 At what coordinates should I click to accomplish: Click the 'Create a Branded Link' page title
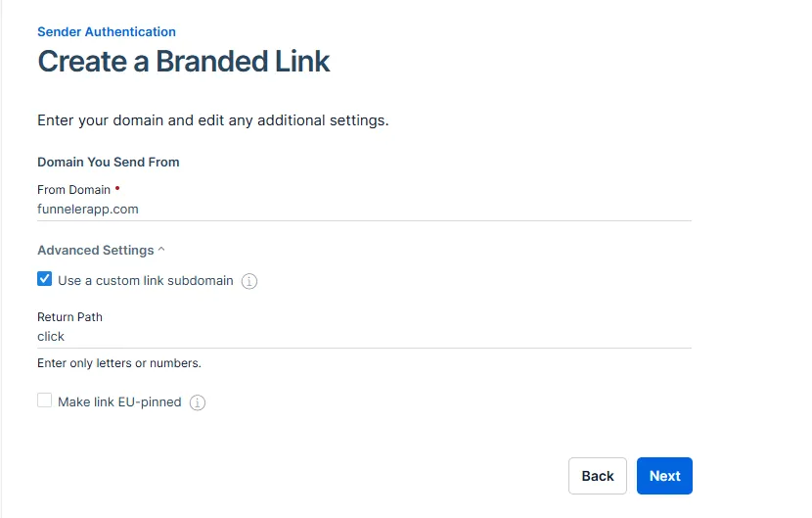click(184, 61)
